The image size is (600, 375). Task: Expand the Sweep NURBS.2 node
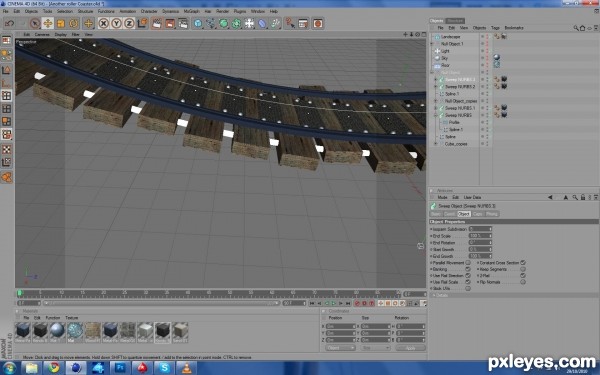(x=435, y=87)
